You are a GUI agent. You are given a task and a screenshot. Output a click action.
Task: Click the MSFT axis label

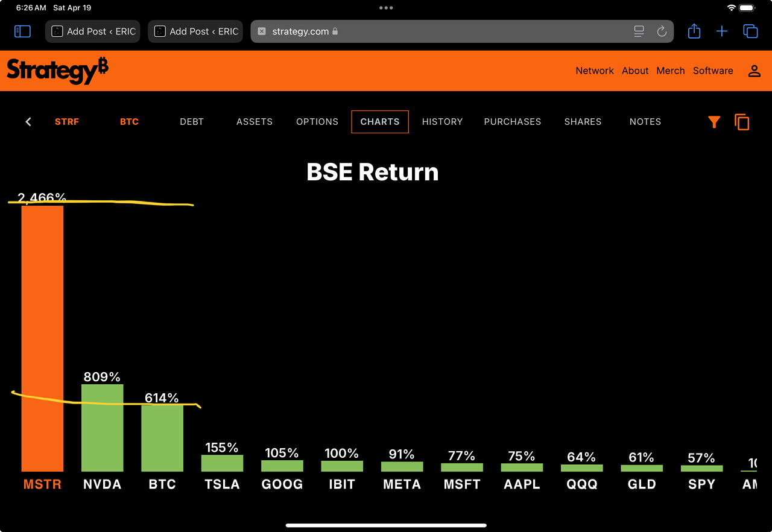(x=462, y=484)
